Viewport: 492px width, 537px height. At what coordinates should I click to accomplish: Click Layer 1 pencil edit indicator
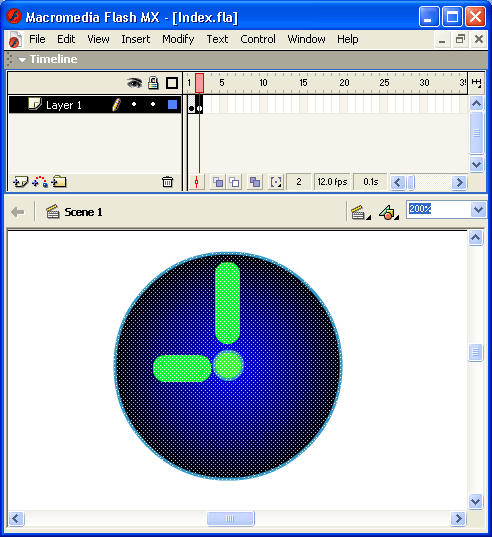[x=116, y=105]
